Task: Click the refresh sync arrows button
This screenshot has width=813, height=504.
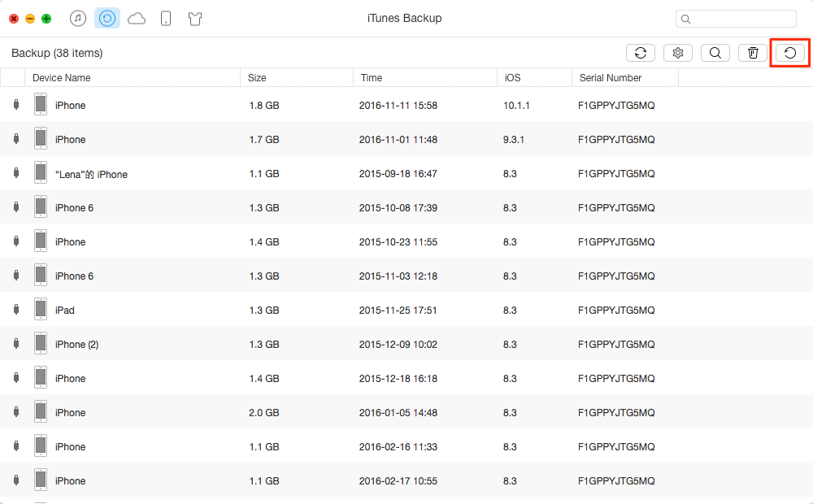Action: (x=641, y=53)
